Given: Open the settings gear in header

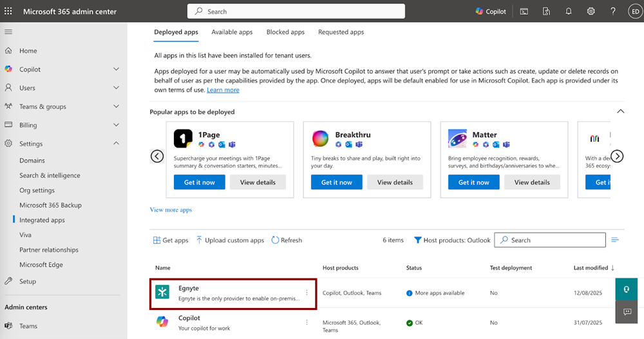Looking at the screenshot, I should (x=591, y=11).
